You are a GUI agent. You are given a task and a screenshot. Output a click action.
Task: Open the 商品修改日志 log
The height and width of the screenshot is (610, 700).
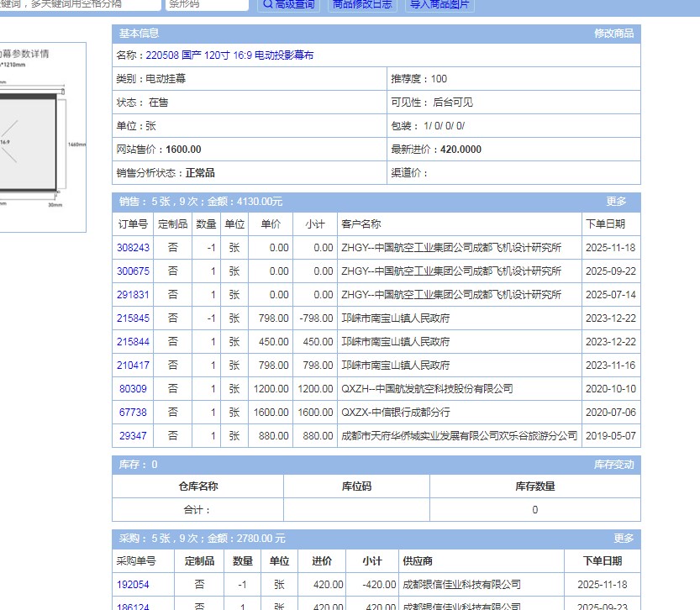click(361, 4)
